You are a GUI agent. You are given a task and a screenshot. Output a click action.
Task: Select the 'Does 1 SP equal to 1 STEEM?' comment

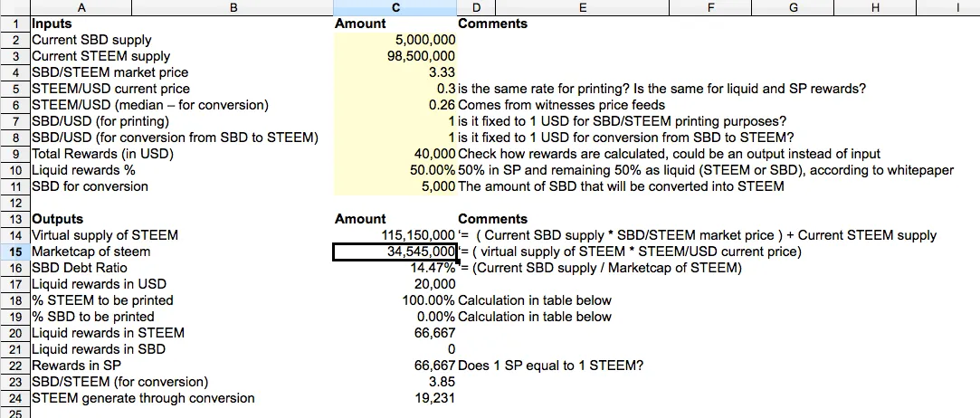[x=550, y=366]
